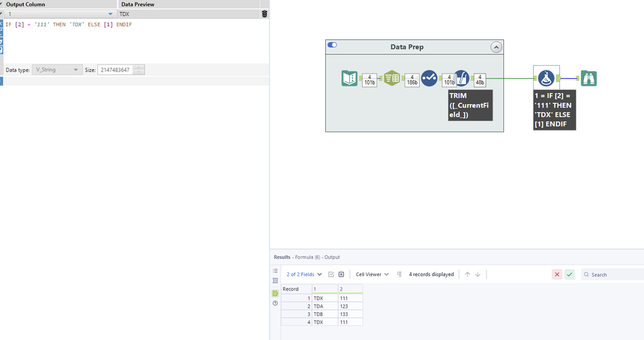Click Search box in Results

pyautogui.click(x=612, y=274)
